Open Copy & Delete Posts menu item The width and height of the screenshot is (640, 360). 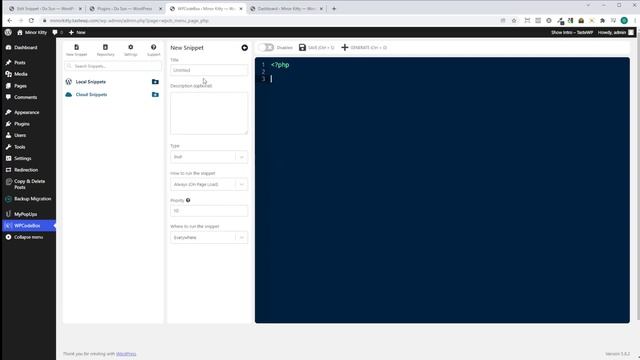pyautogui.click(x=29, y=184)
